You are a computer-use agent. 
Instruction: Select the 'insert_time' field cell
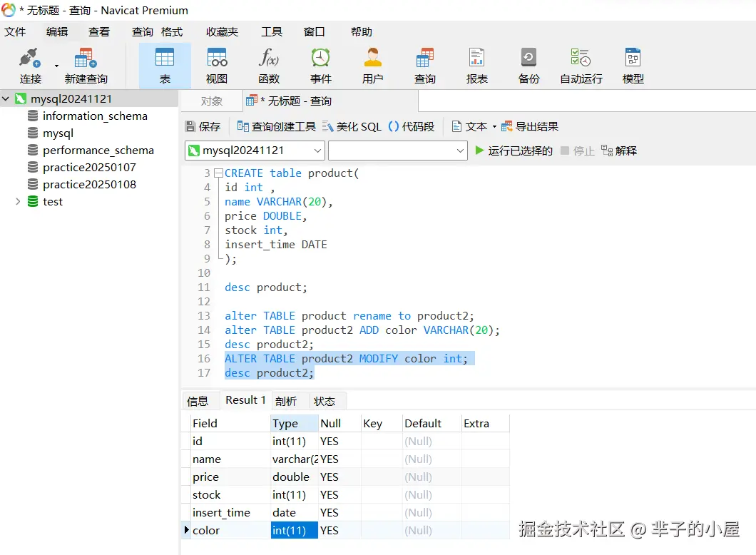[230, 513]
